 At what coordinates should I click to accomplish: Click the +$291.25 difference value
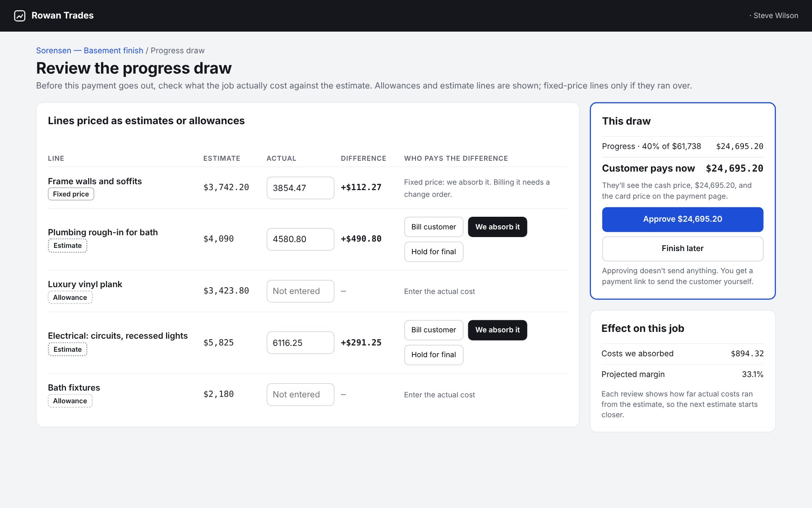(x=361, y=343)
